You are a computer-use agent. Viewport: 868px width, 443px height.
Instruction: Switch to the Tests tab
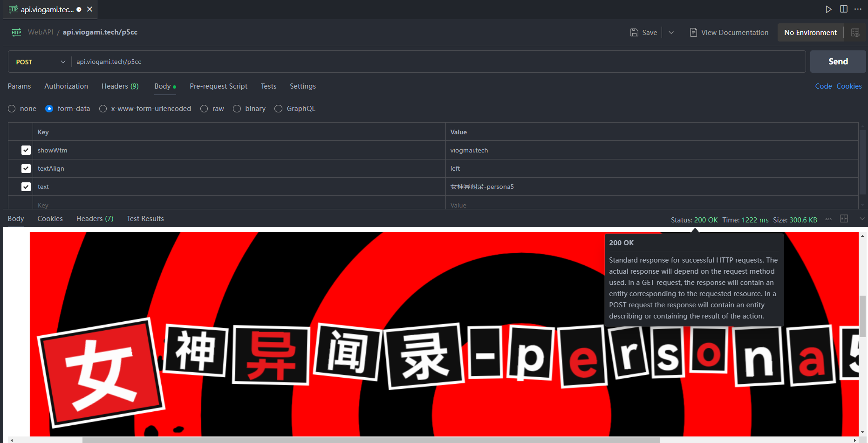tap(268, 86)
